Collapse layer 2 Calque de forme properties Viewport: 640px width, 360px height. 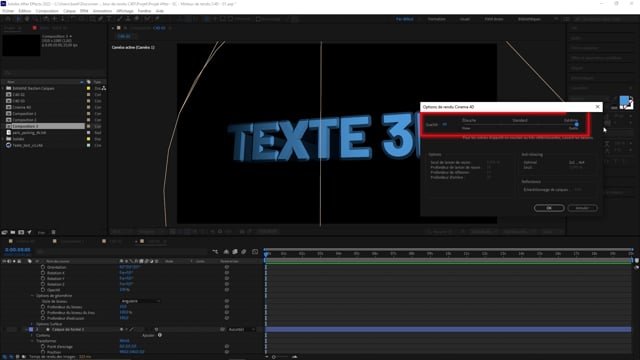click(26, 329)
